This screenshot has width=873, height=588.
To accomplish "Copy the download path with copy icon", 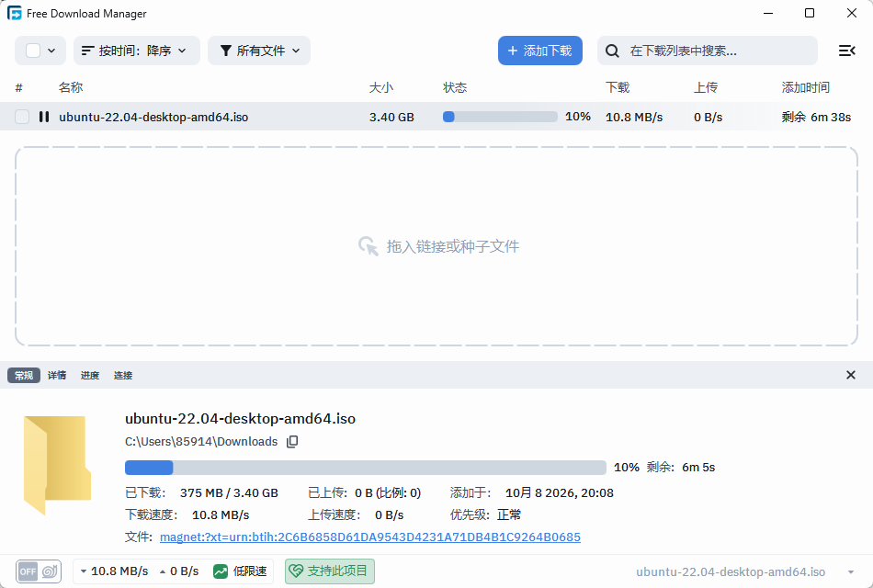I will coord(292,442).
